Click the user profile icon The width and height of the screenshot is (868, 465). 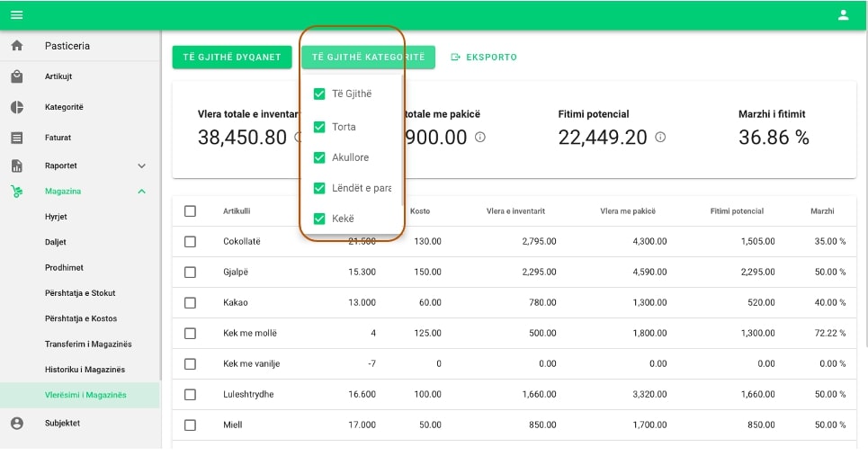(x=843, y=14)
